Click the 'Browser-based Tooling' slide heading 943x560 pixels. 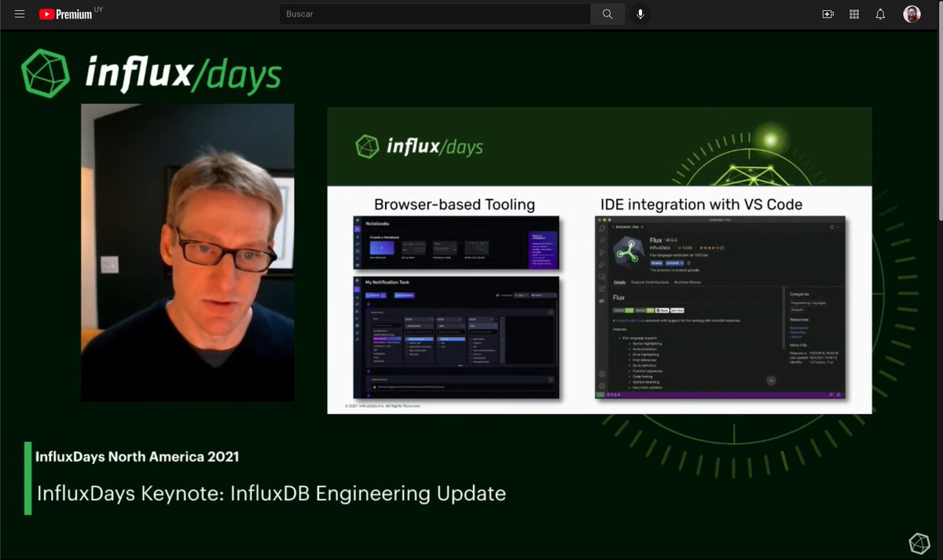[x=454, y=205]
